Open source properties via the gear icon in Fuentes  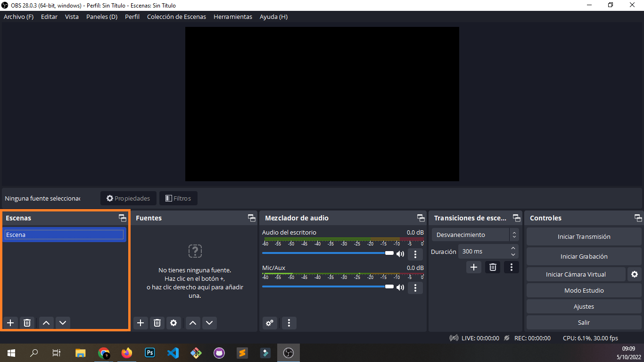click(x=173, y=323)
